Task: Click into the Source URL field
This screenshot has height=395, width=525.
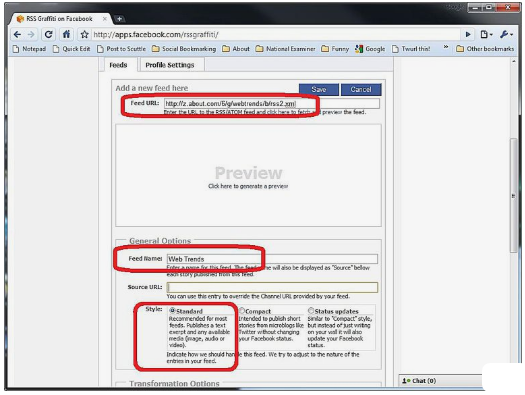Action: point(272,287)
